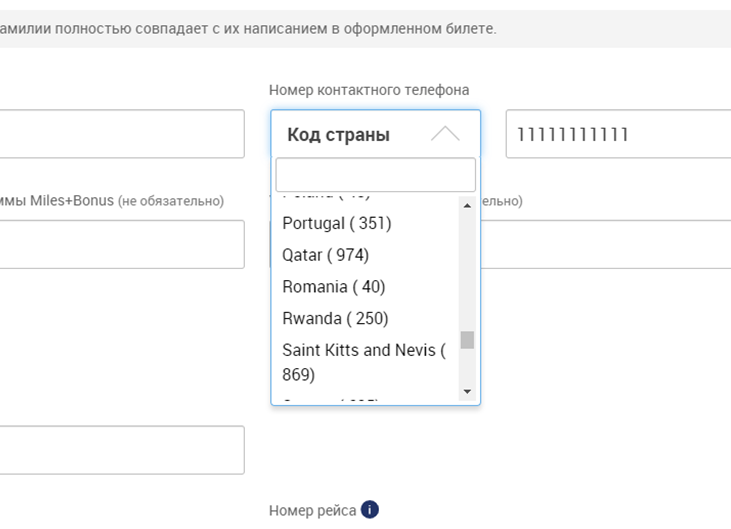
Task: Click scrollbar track above the thumb
Action: (x=467, y=270)
